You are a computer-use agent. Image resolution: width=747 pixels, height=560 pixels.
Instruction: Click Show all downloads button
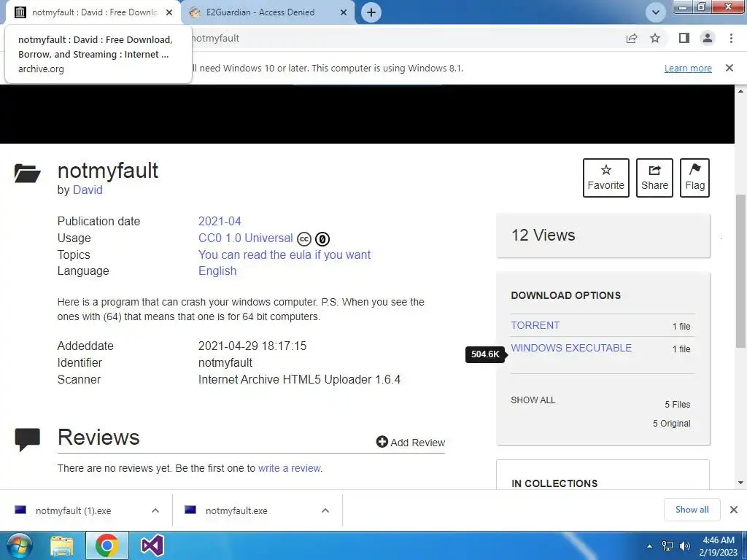click(692, 510)
